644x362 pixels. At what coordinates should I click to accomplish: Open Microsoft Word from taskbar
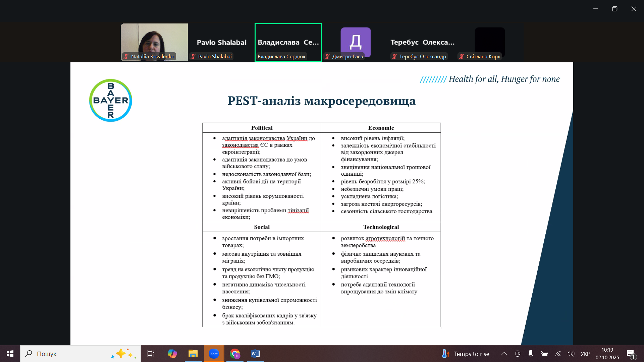(255, 354)
